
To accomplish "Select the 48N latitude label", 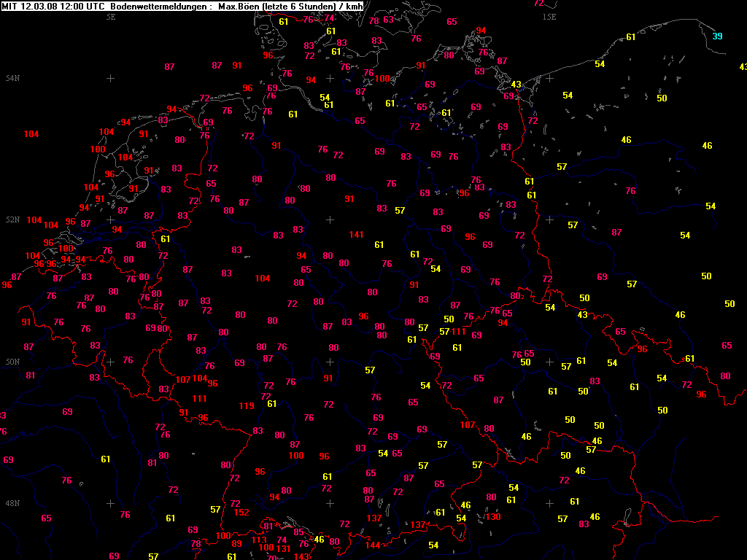I will (12, 503).
